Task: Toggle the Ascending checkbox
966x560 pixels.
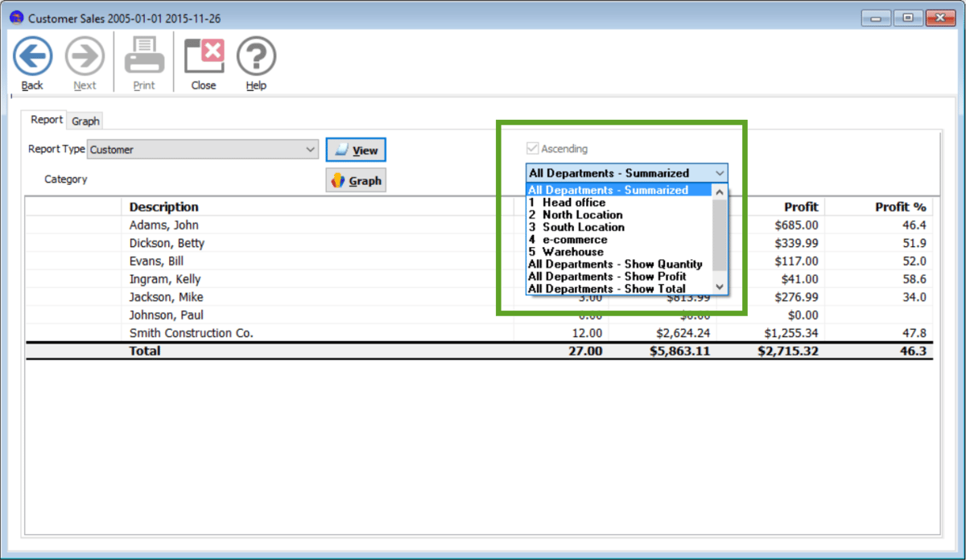Action: tap(531, 149)
